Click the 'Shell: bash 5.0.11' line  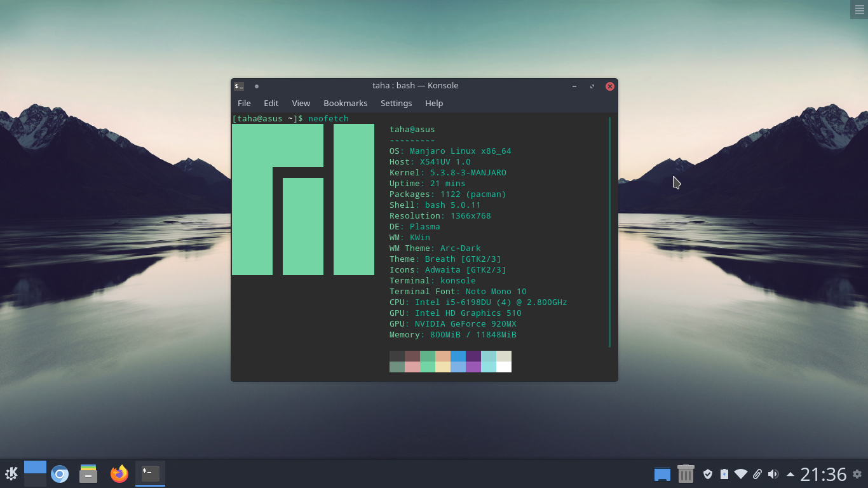tap(435, 205)
